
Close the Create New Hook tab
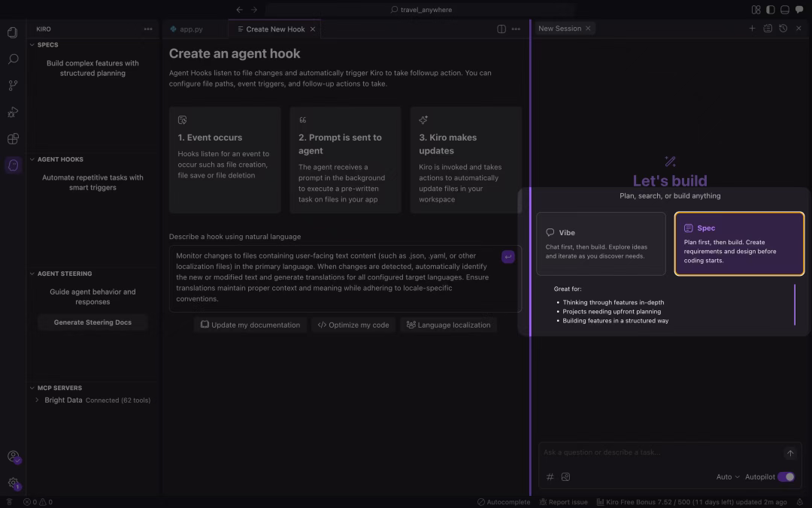point(313,29)
